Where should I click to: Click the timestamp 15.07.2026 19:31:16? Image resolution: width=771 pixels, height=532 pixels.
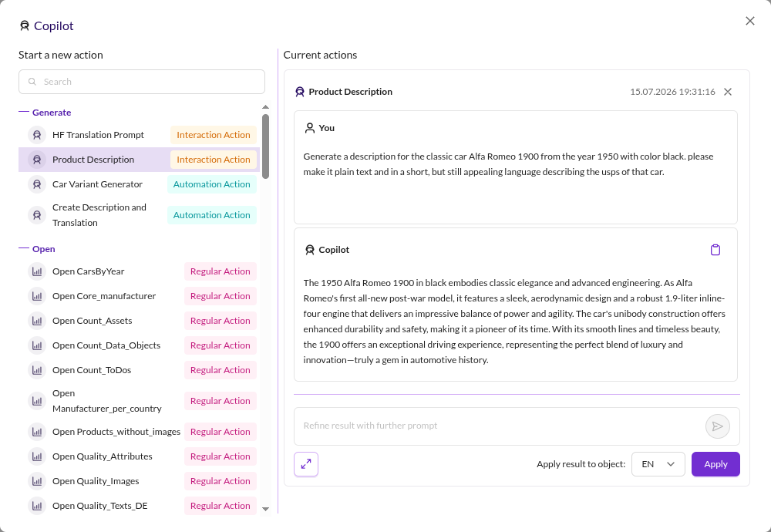coord(672,92)
